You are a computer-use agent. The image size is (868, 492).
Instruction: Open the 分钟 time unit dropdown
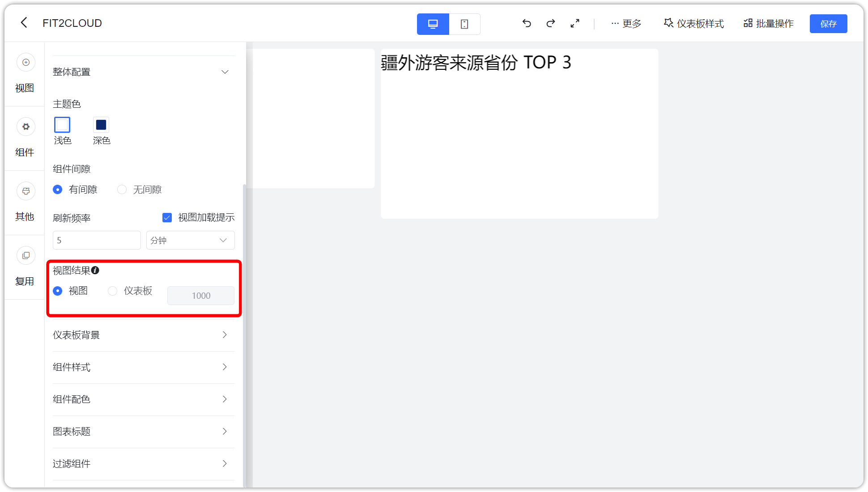pos(191,240)
